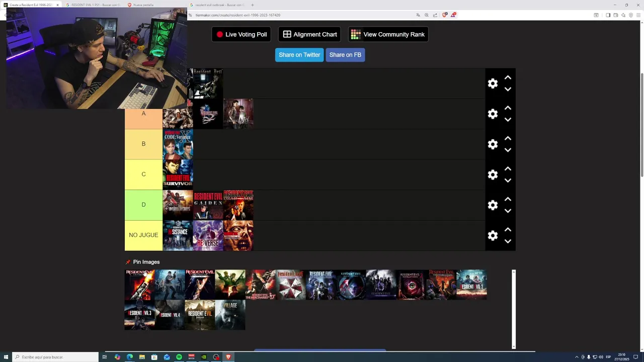Click the Windows search box

55,357
